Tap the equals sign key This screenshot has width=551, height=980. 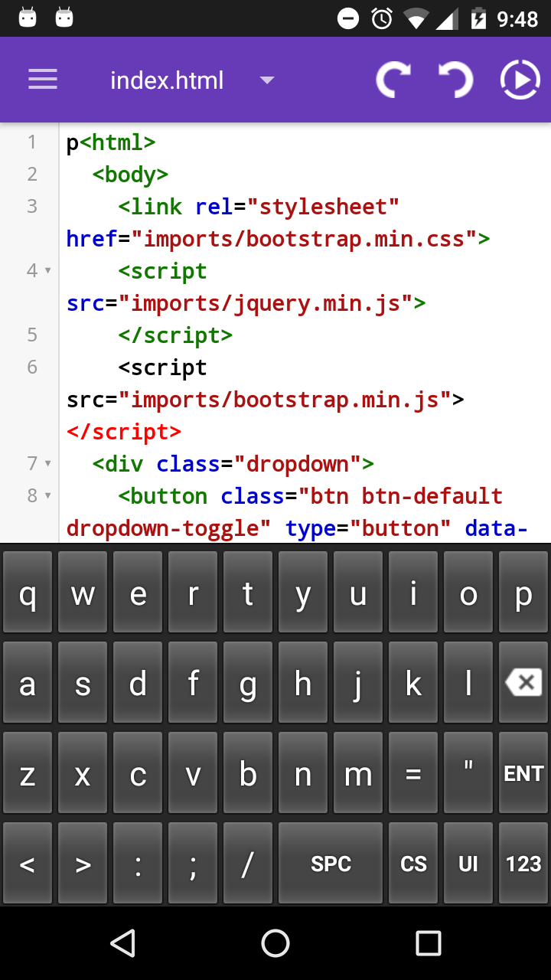(413, 773)
